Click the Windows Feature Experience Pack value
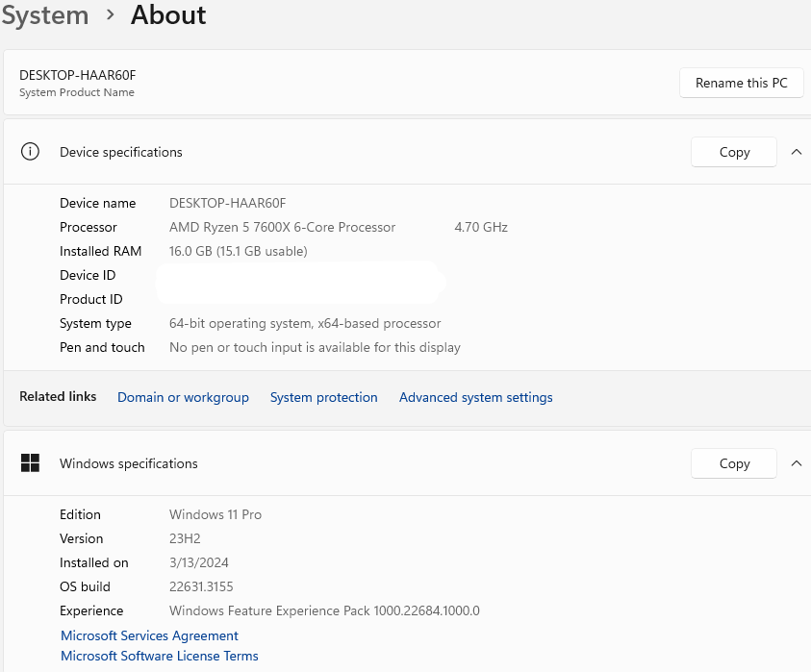This screenshot has height=672, width=811. pyautogui.click(x=324, y=610)
